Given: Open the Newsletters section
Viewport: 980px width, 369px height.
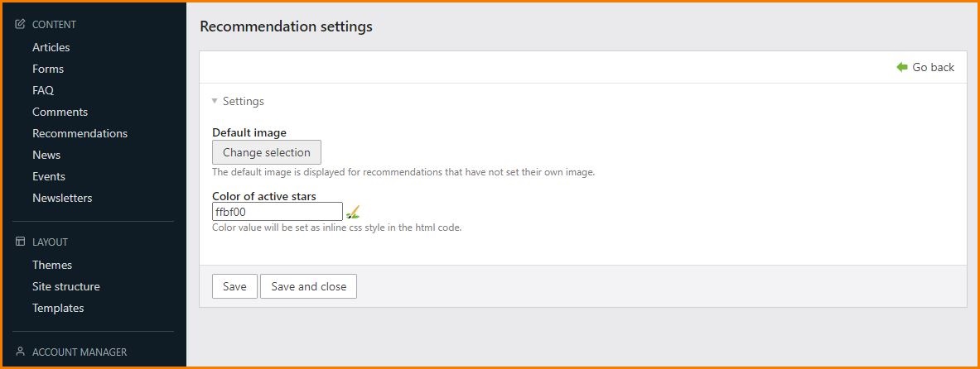Looking at the screenshot, I should tap(62, 198).
